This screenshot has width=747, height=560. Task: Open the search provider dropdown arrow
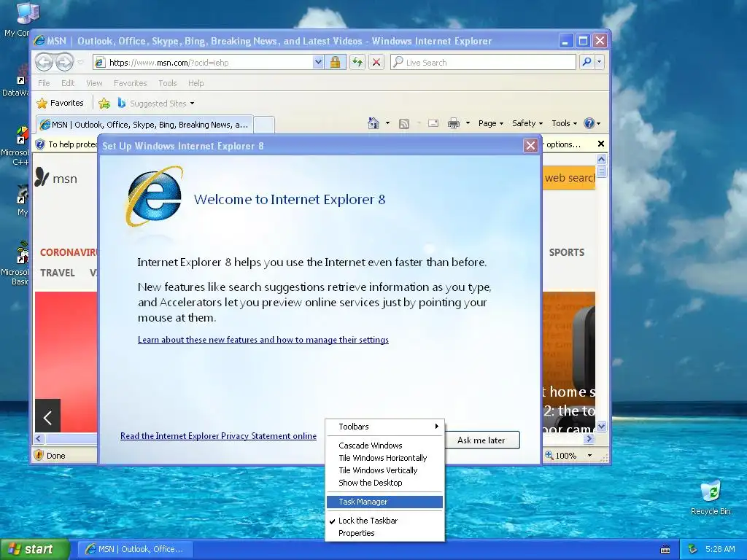point(600,62)
